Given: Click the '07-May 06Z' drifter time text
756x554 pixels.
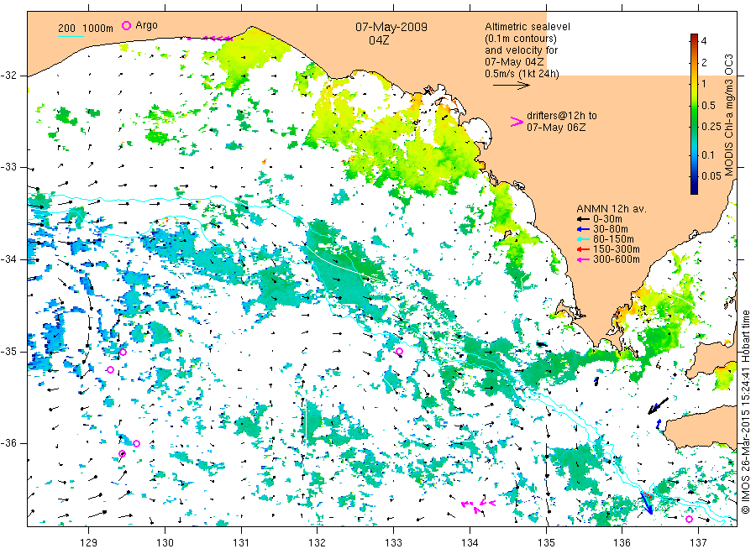Looking at the screenshot, I should point(556,128).
